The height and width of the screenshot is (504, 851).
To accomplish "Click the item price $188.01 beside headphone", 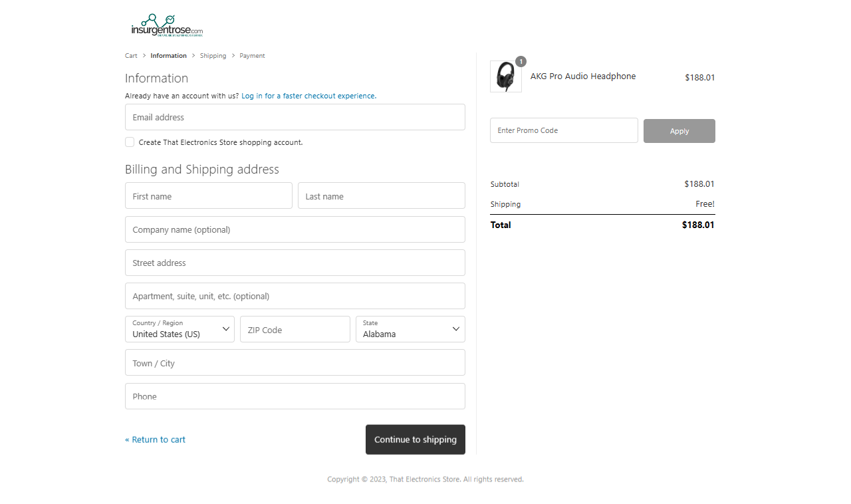I will coord(700,78).
